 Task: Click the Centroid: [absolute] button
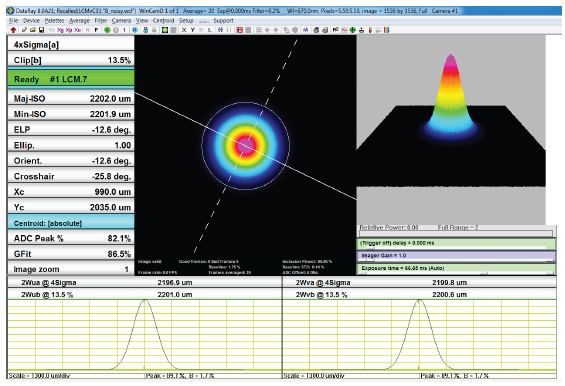pyautogui.click(x=71, y=223)
